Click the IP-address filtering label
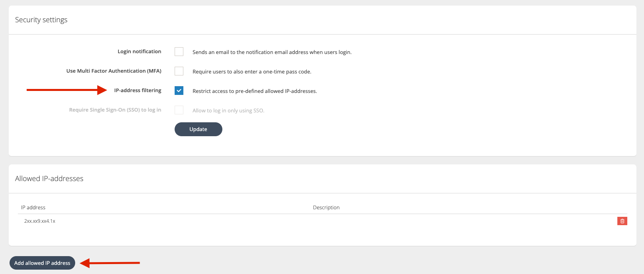 [138, 91]
